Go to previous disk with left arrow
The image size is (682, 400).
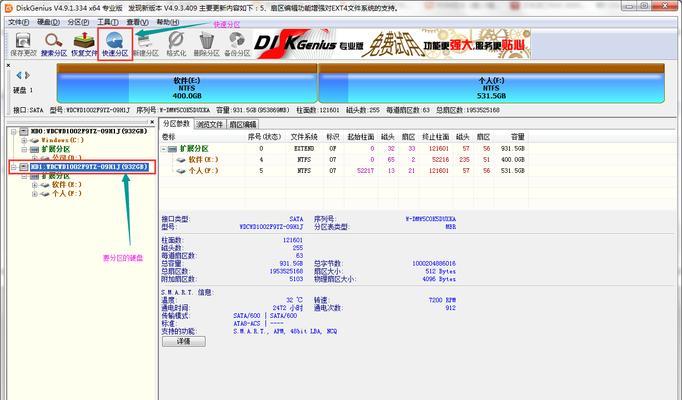[19, 75]
